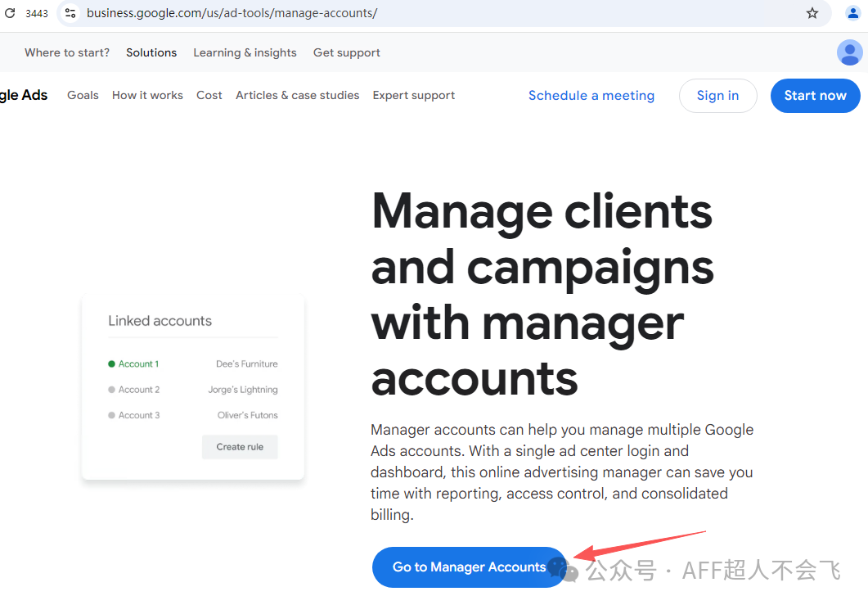
Task: Click the Start now button
Action: (816, 96)
